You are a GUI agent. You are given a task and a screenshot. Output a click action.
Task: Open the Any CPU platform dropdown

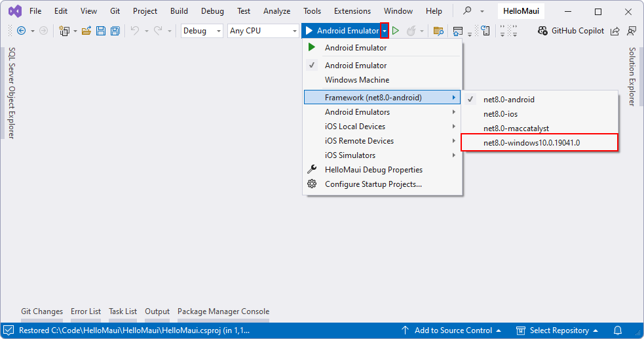point(263,31)
